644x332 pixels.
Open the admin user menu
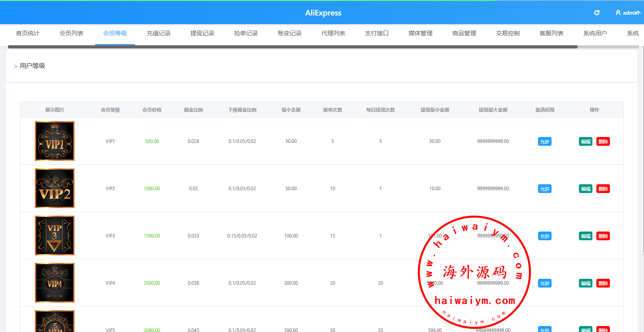(x=628, y=13)
